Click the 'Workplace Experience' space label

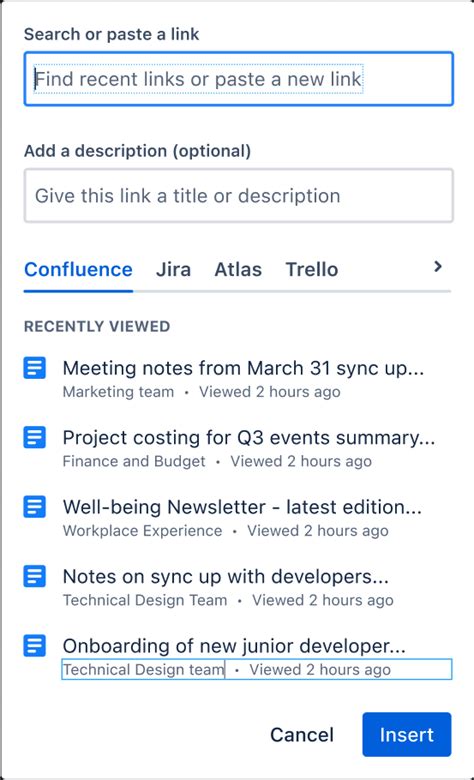click(142, 531)
